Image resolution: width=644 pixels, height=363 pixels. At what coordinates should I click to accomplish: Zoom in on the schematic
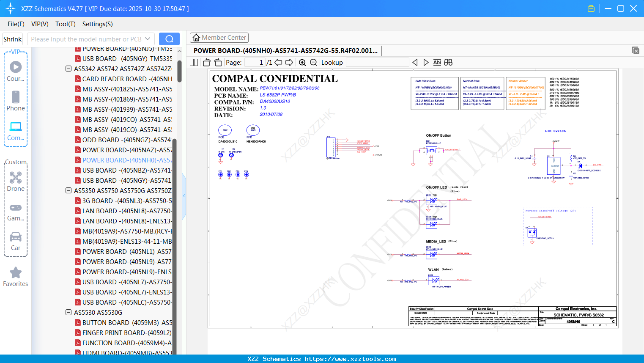[302, 62]
